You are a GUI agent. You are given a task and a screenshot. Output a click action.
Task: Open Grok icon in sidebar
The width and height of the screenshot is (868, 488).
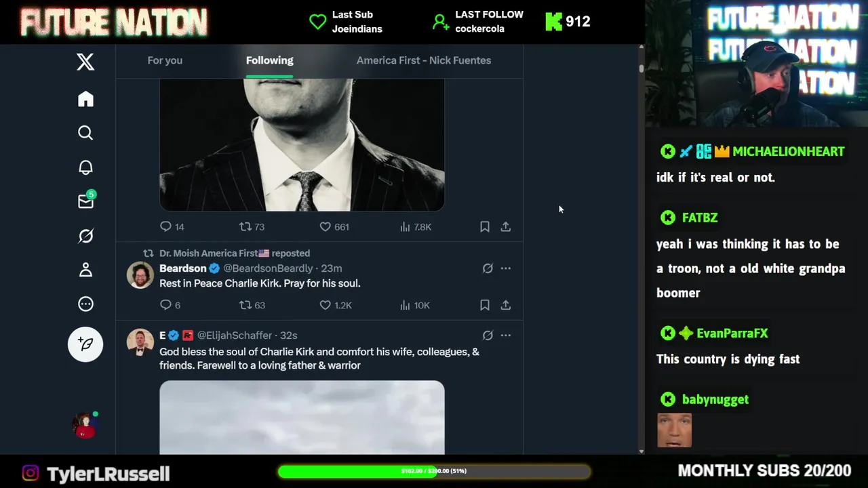[85, 236]
